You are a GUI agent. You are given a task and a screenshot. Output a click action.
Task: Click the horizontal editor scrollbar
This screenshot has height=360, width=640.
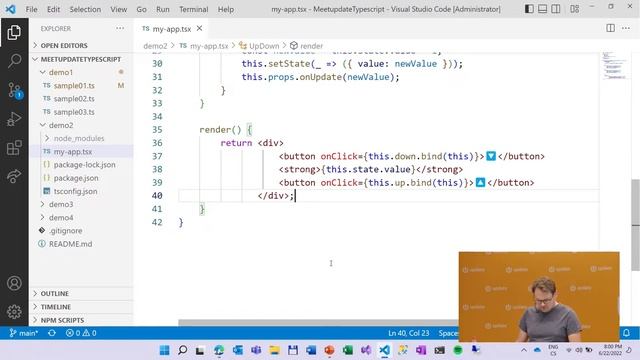(318, 322)
